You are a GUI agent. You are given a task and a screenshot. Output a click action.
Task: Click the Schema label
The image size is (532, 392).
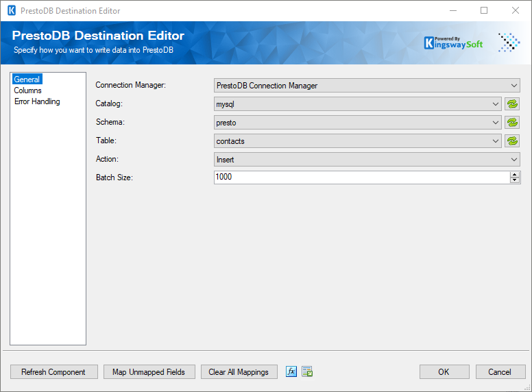[x=110, y=122]
